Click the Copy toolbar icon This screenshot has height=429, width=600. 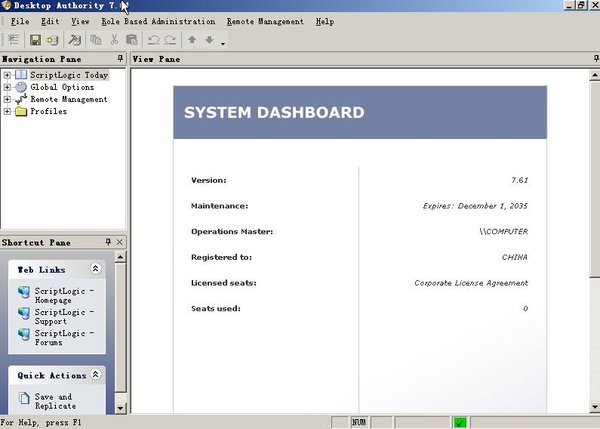click(x=96, y=40)
